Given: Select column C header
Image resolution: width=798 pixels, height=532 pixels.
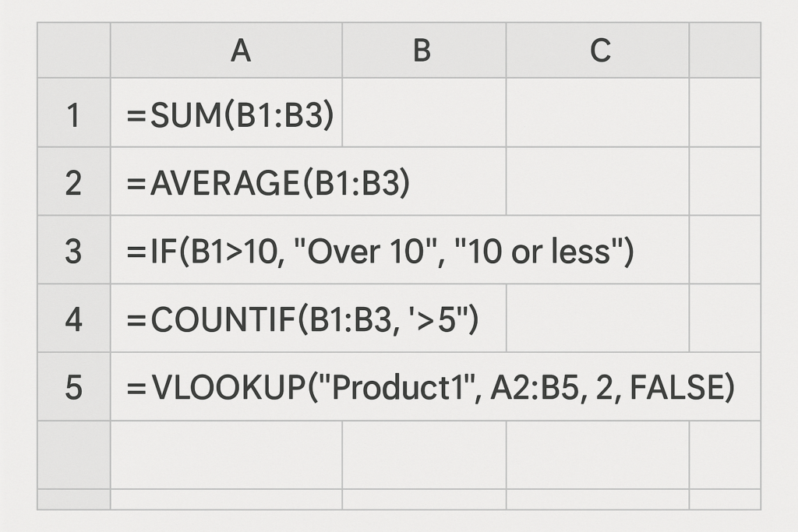Looking at the screenshot, I should click(x=598, y=50).
